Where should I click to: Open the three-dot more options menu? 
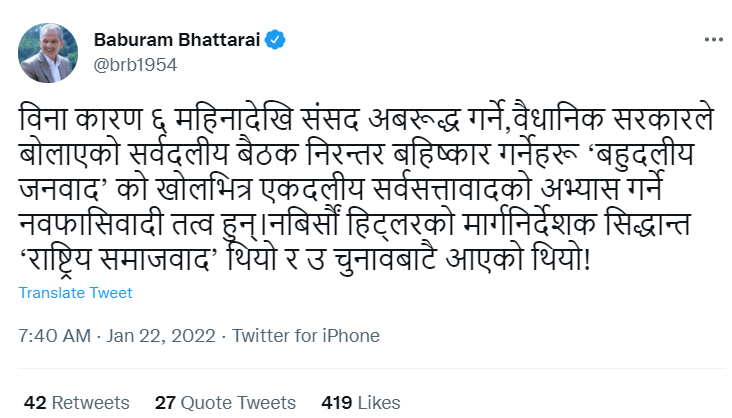coord(714,40)
